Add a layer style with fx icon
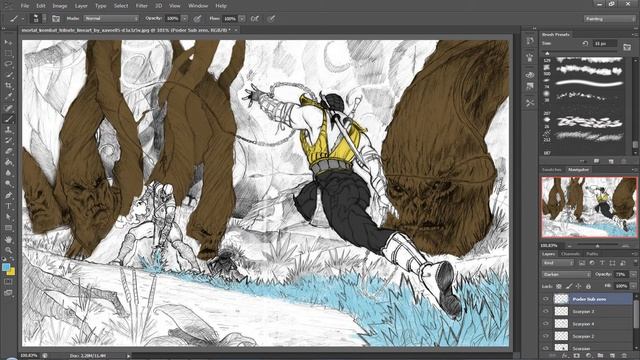The height and width of the screenshot is (360, 640). [564, 356]
